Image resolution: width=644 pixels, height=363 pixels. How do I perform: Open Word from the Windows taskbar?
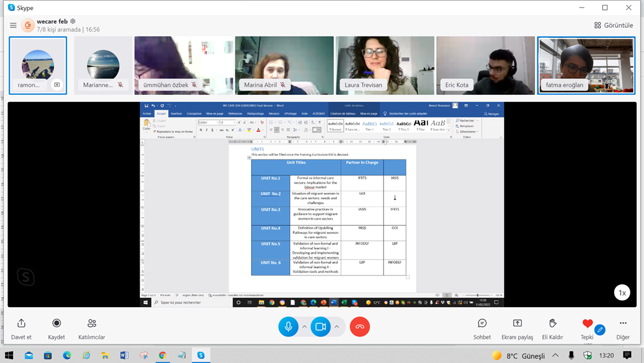pyautogui.click(x=124, y=356)
